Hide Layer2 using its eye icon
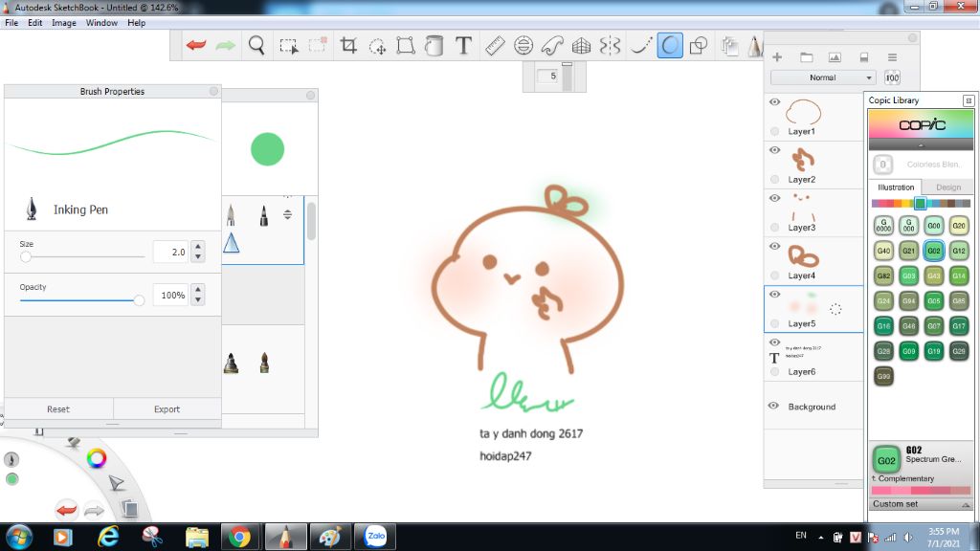Viewport: 980px width, 551px height. pos(774,150)
